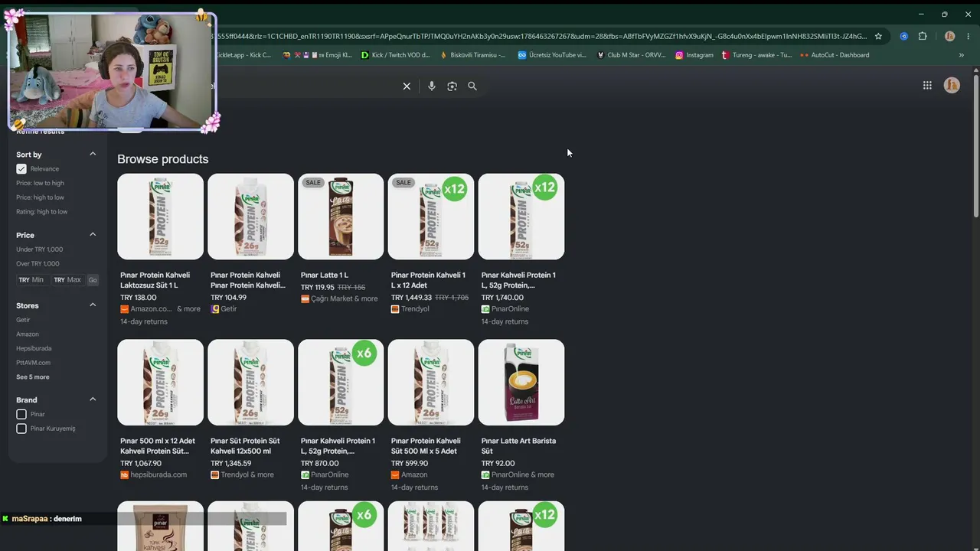Check the Relevance sort option
The image size is (980, 551).
(21, 169)
